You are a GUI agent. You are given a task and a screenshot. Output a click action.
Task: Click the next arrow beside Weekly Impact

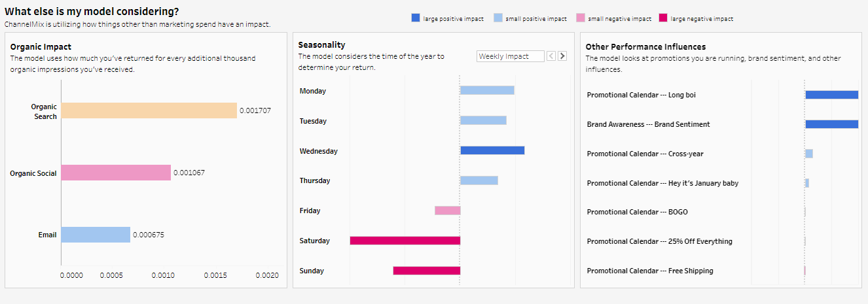[562, 56]
